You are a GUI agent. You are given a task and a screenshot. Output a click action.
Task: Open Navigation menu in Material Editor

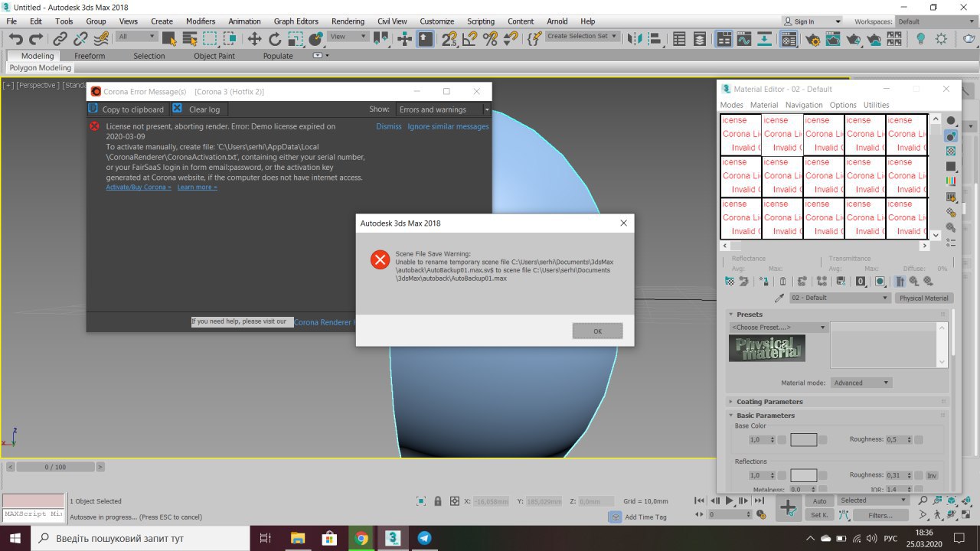[804, 105]
